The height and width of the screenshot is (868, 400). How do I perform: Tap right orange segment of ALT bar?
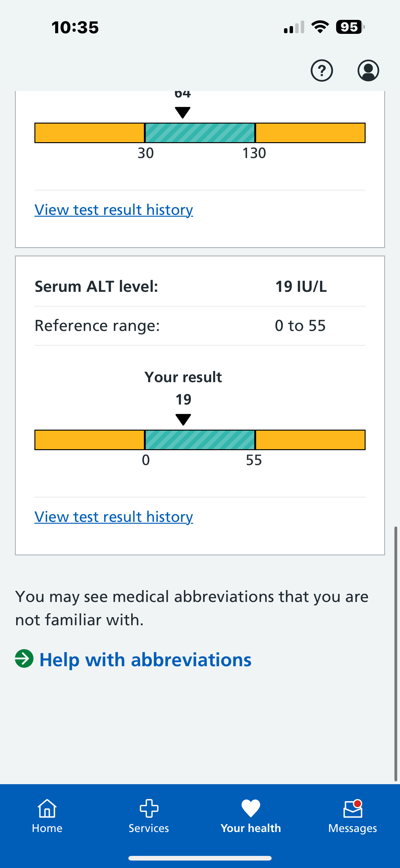[310, 440]
